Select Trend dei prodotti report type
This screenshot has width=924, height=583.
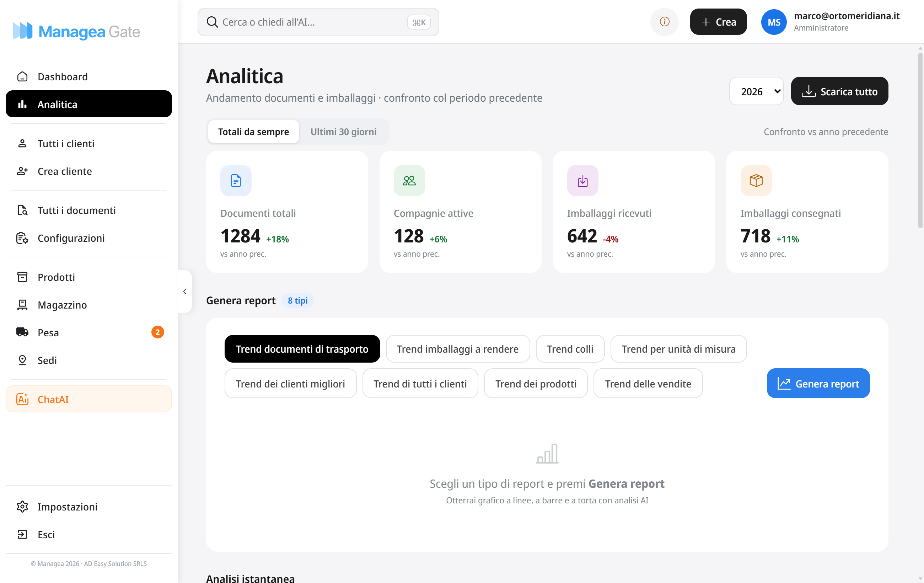point(536,384)
